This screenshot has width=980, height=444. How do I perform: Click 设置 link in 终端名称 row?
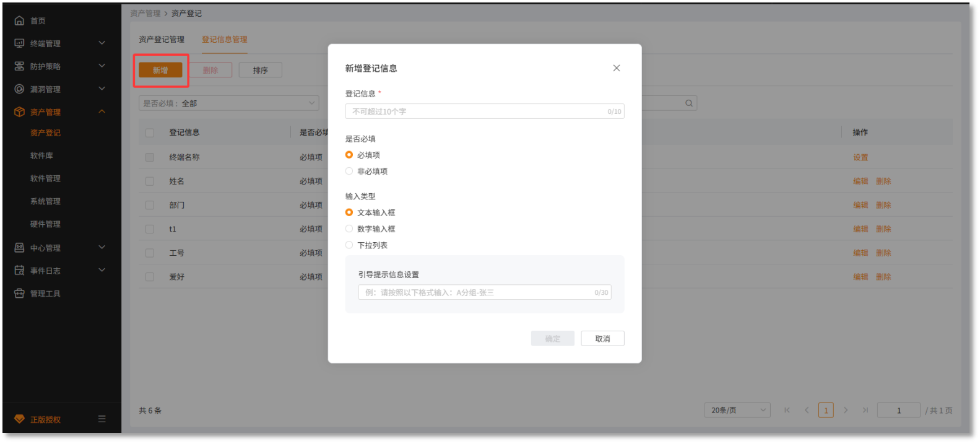[861, 157]
